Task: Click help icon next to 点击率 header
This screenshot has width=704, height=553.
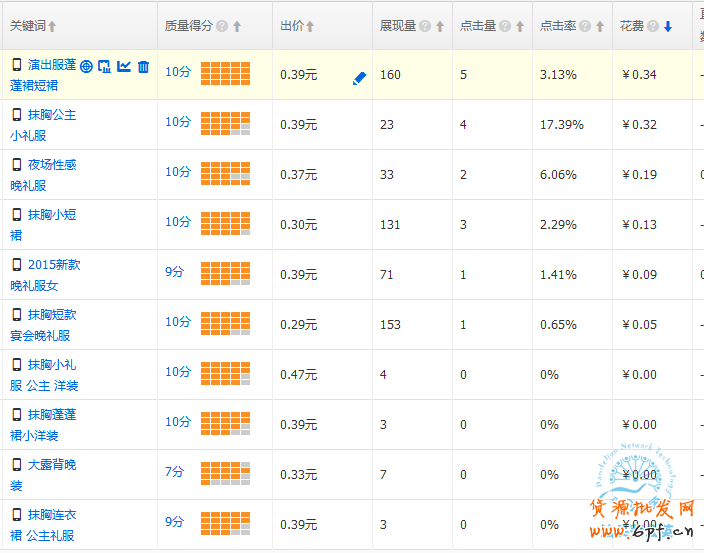Action: pos(583,27)
